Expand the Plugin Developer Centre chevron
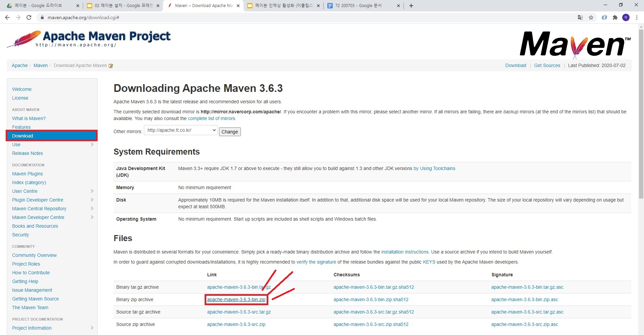 (x=92, y=200)
